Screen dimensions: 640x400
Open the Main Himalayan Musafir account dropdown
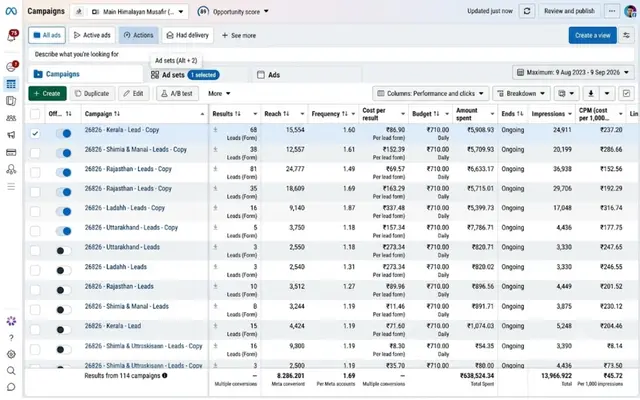[x=129, y=12]
